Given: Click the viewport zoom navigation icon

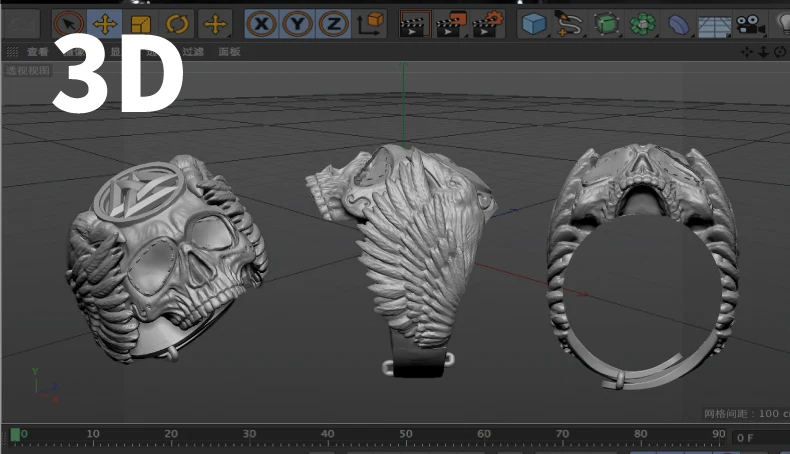Looking at the screenshot, I should 763,52.
